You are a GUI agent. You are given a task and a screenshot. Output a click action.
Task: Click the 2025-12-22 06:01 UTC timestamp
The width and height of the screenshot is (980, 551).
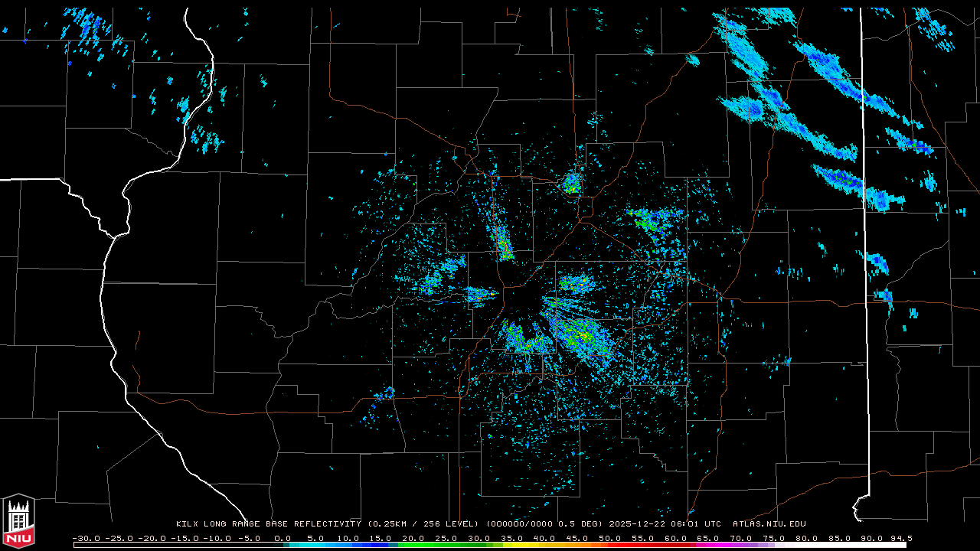click(x=665, y=524)
